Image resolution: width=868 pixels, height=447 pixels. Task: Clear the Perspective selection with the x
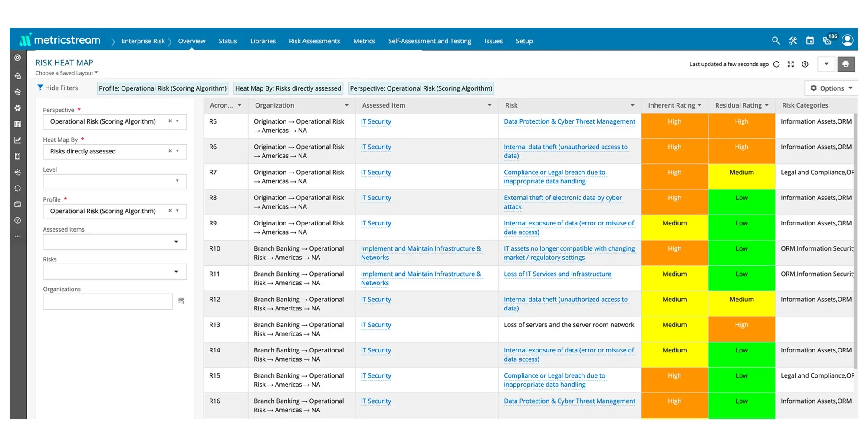pos(170,121)
